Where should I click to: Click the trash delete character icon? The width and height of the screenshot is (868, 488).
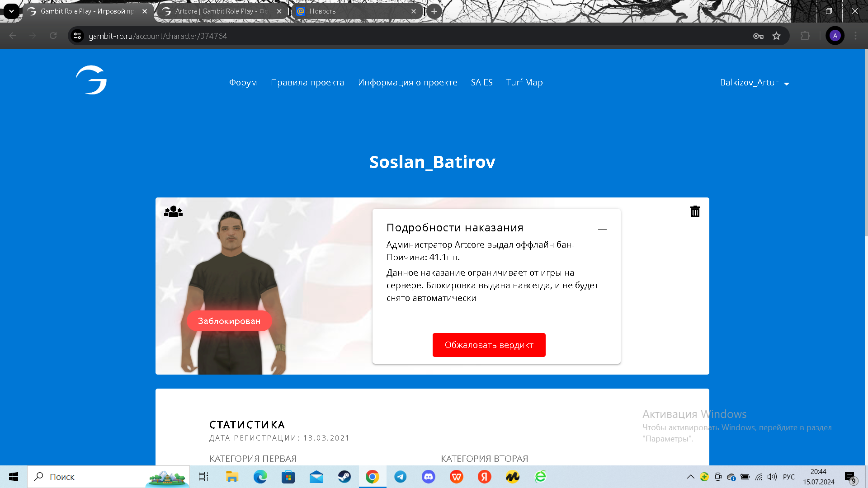695,211
